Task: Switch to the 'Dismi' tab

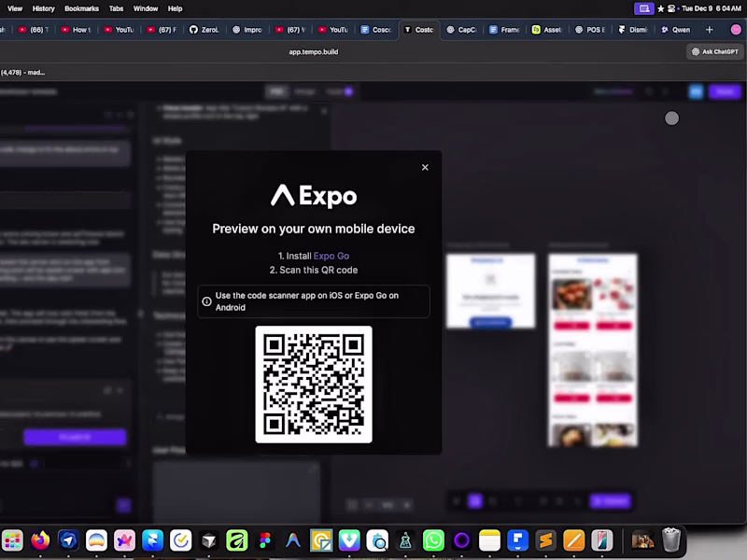Action: [x=634, y=30]
